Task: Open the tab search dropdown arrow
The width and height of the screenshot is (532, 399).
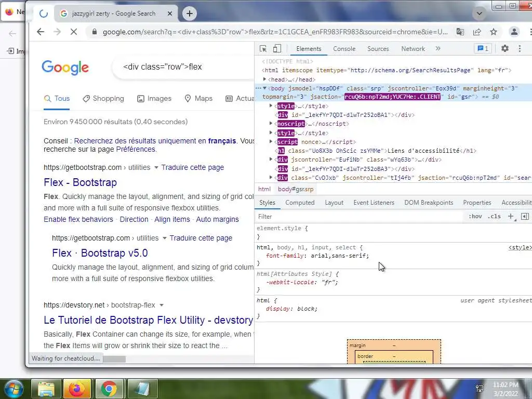Action: pyautogui.click(x=480, y=14)
